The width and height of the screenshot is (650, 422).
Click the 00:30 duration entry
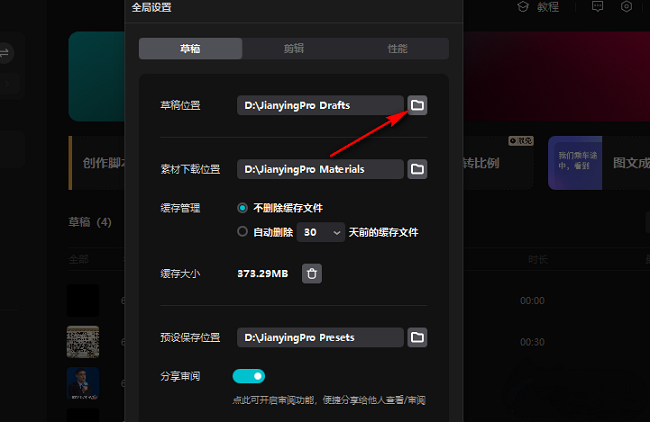(532, 342)
